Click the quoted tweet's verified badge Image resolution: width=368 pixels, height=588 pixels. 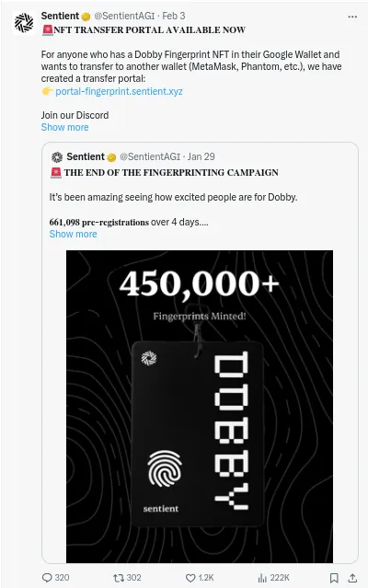click(x=111, y=157)
